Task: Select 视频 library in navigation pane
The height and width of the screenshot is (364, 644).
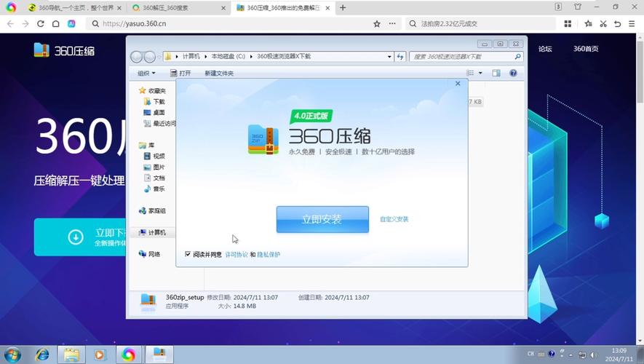Action: point(154,156)
